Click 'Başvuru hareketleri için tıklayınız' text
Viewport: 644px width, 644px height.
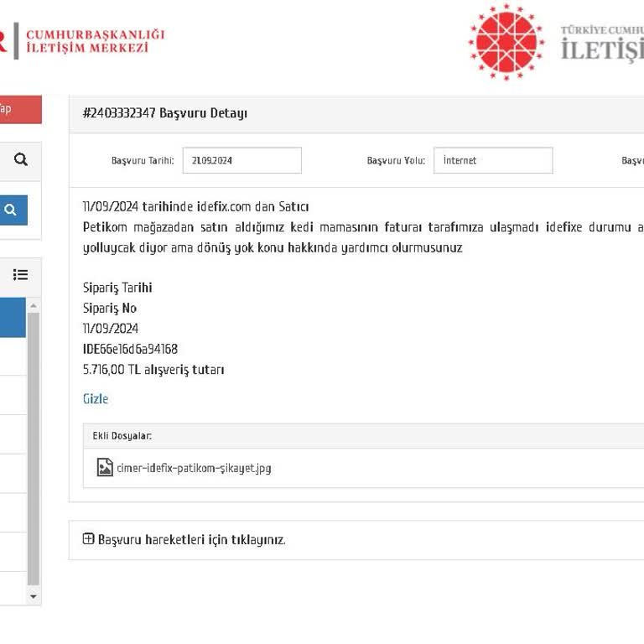[192, 539]
